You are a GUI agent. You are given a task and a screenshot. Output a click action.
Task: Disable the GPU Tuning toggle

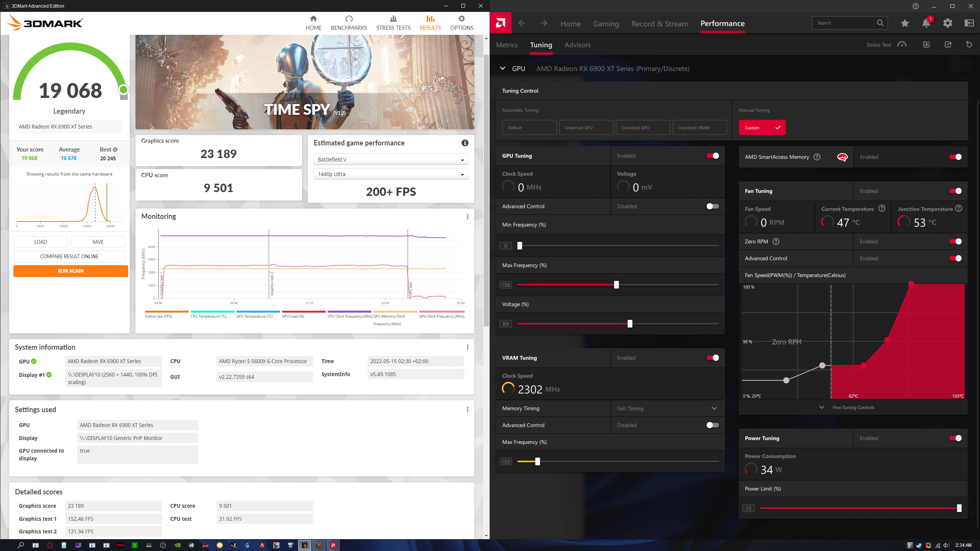click(x=712, y=156)
